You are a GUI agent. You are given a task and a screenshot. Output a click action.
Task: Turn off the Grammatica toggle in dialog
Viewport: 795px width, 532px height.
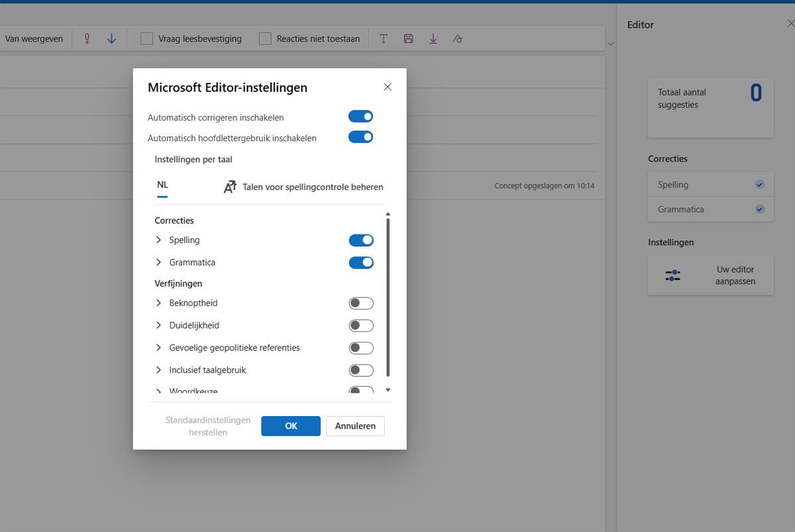click(361, 262)
